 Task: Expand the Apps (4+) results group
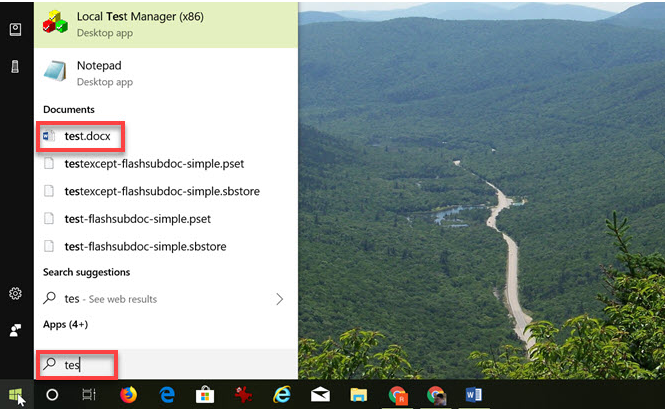[65, 324]
